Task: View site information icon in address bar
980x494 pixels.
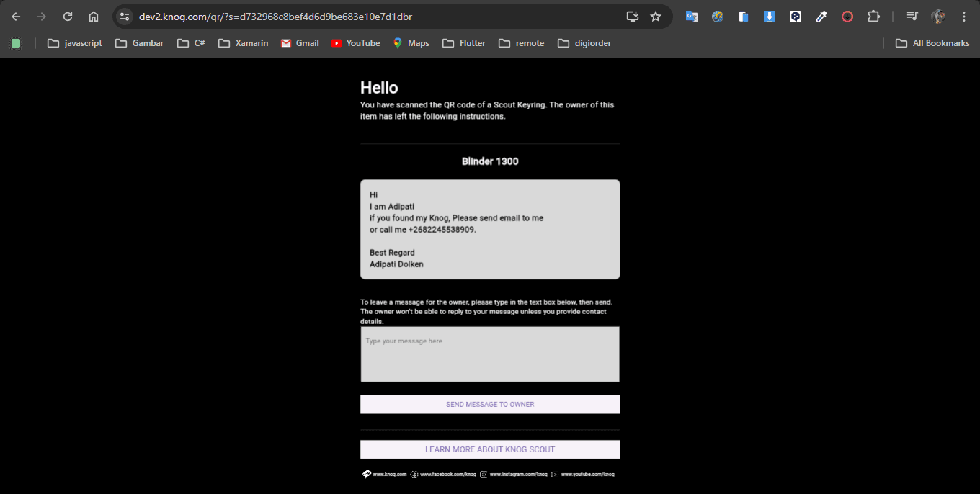Action: click(x=125, y=17)
